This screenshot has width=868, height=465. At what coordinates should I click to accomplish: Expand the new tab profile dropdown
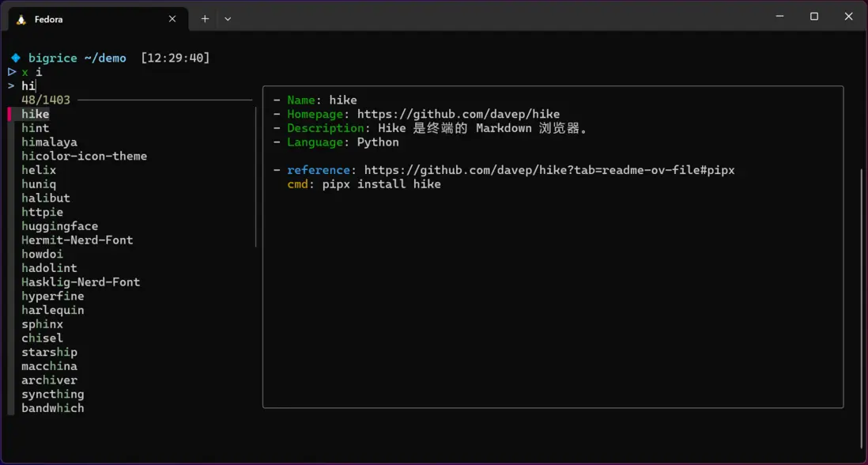click(x=228, y=19)
